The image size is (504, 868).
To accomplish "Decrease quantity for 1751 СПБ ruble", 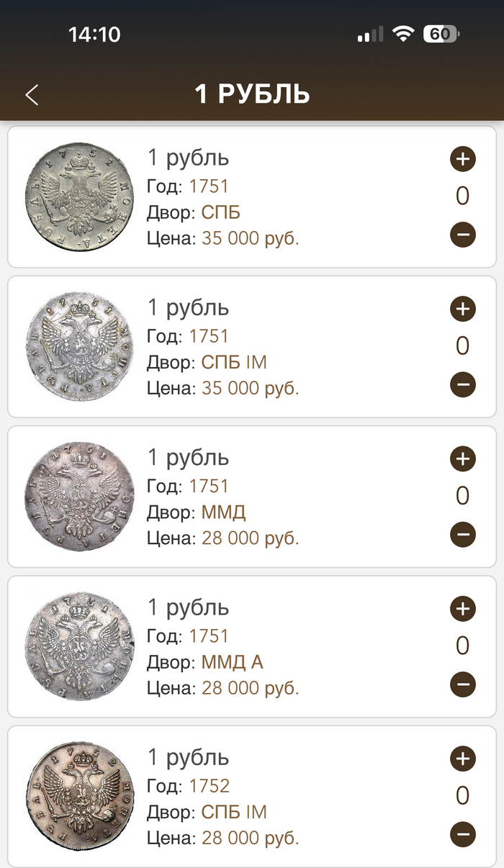I will click(x=463, y=234).
